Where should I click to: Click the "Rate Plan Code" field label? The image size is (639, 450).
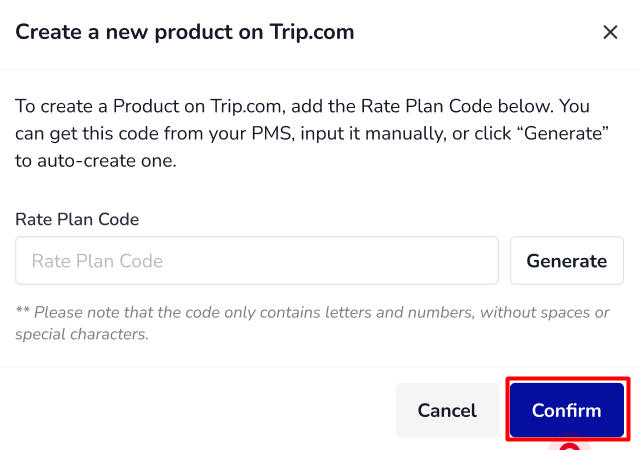point(77,219)
